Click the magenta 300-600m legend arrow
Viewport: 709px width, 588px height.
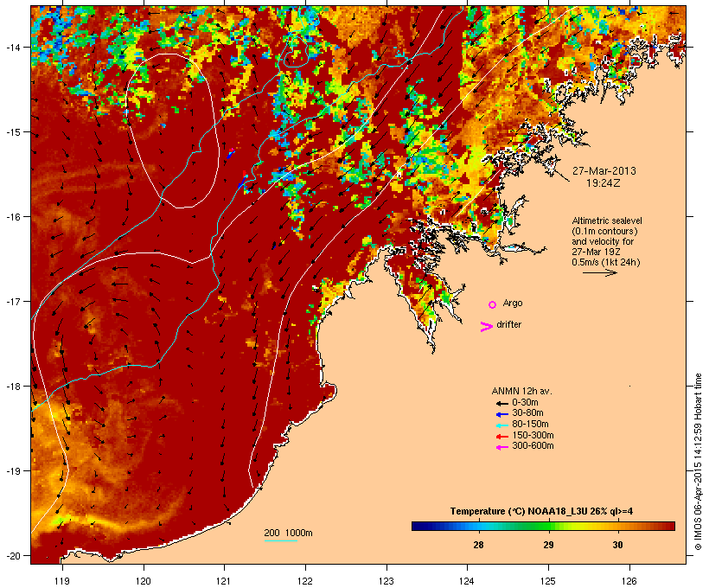[x=501, y=447]
